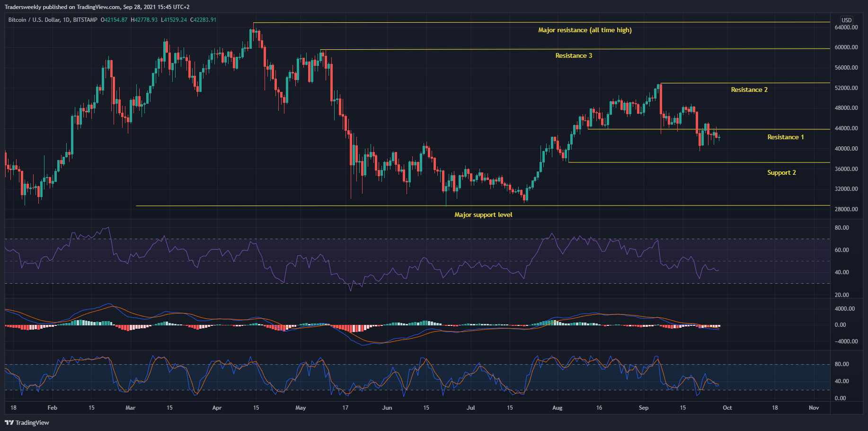
Task: Select the 'Resistance 1' label
Action: point(786,137)
